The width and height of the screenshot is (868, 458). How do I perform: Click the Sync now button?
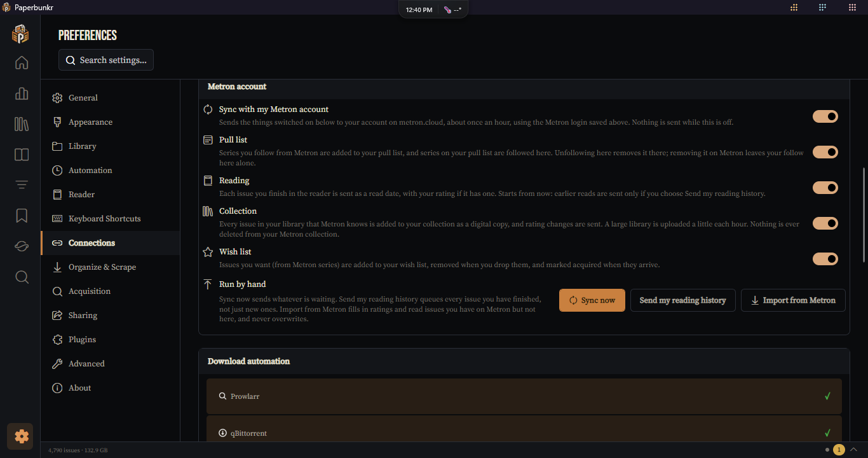click(592, 300)
